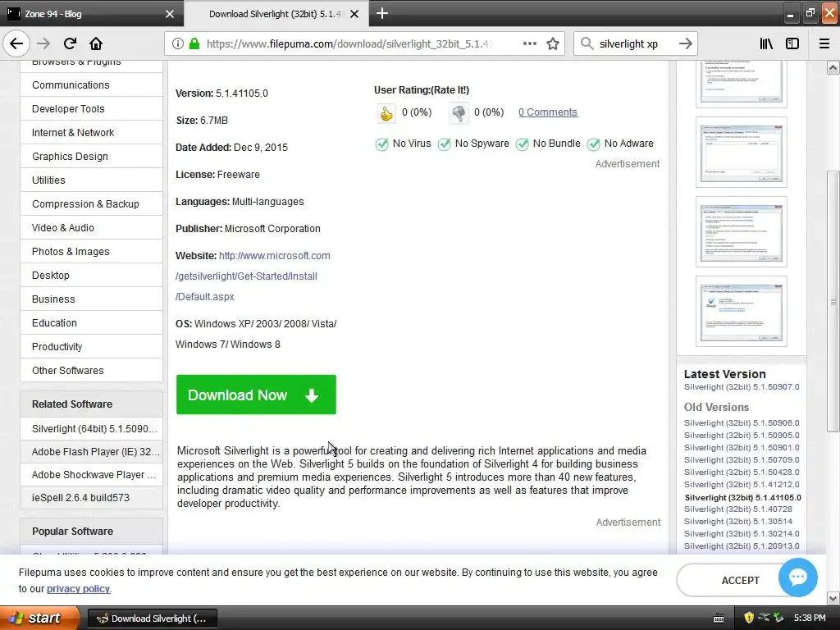840x630 pixels.
Task: Open page actions three-dot menu
Action: (x=529, y=43)
